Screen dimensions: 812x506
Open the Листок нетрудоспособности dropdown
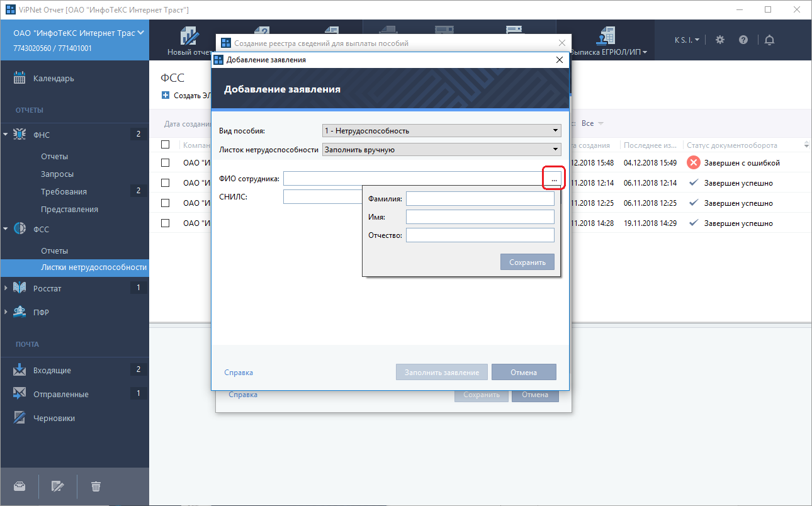click(x=441, y=150)
